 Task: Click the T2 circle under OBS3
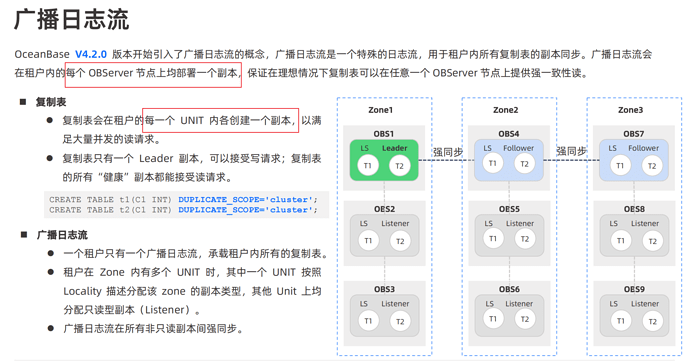coord(400,321)
